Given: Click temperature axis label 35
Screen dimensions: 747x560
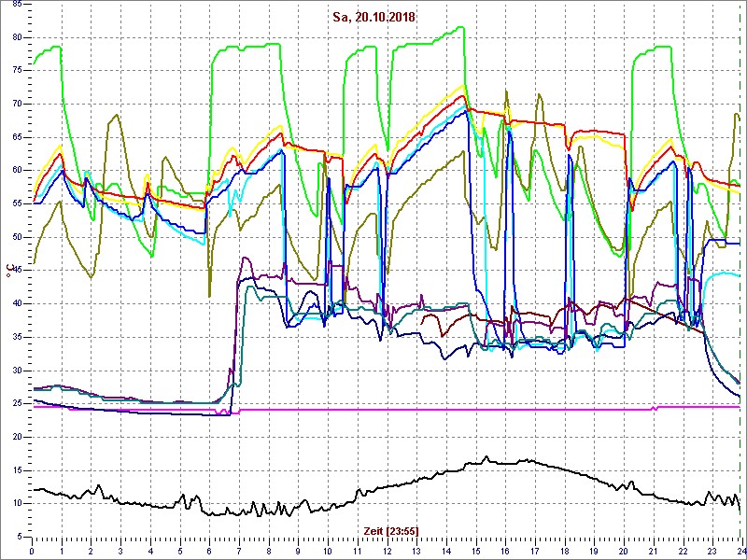Looking at the screenshot, I should point(16,337).
